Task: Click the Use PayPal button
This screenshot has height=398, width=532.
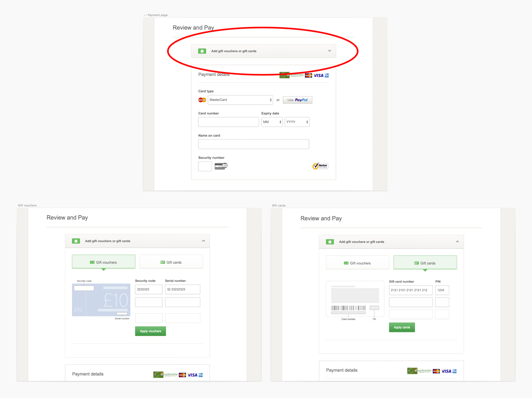Action: [297, 100]
